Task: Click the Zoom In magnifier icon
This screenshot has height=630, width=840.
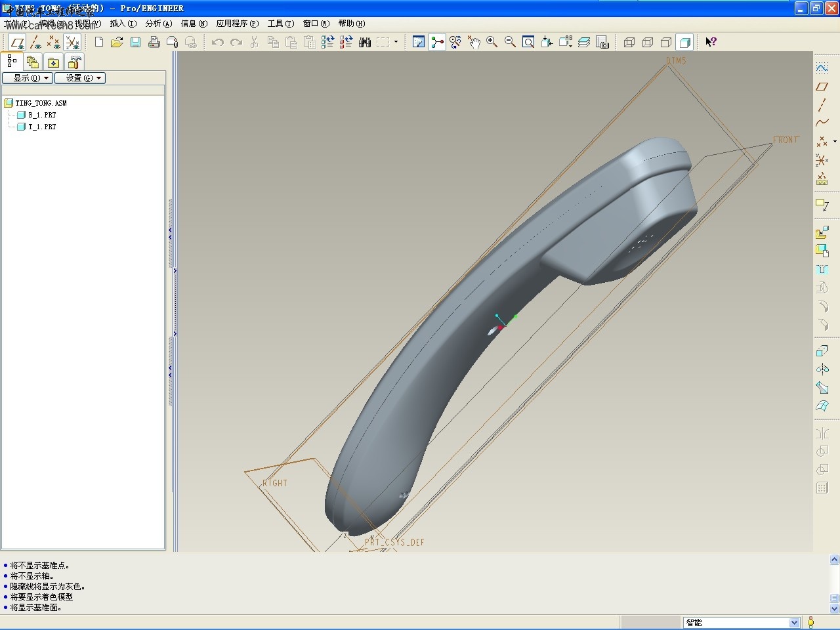Action: click(492, 43)
